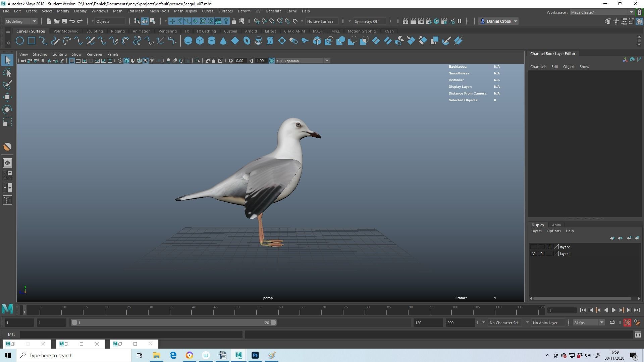Toggle the loop playback button

[x=612, y=323]
